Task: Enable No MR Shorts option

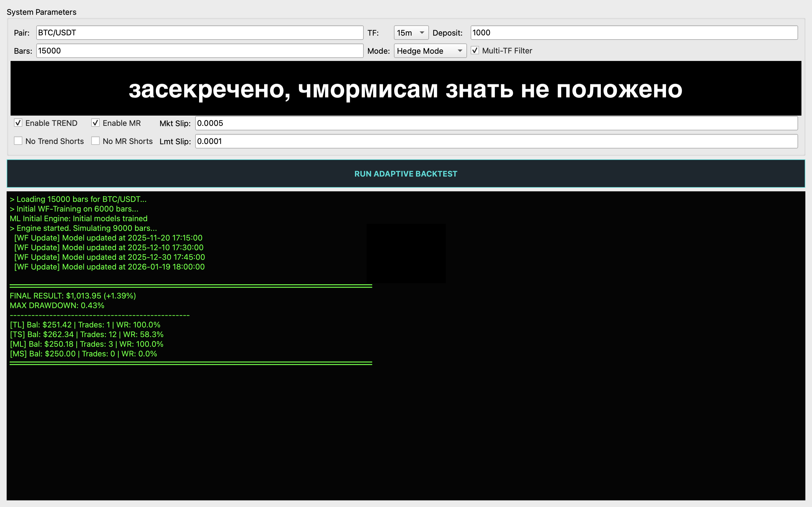Action: 96,141
